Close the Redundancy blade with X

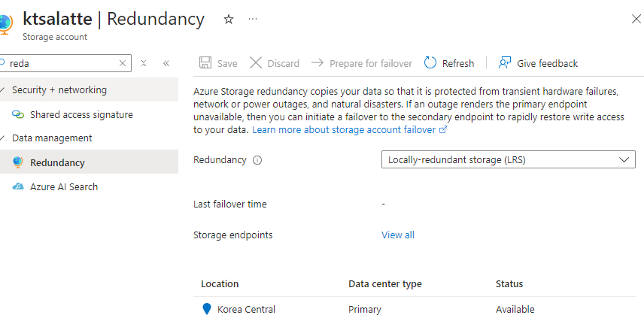[x=636, y=19]
